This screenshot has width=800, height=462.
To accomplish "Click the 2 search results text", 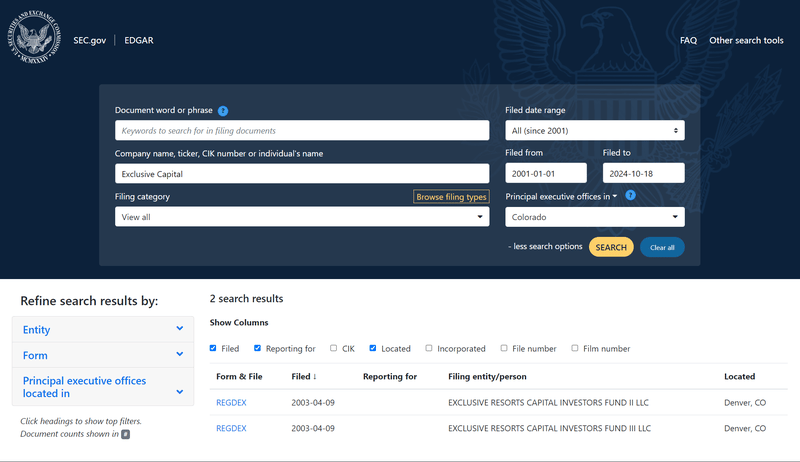I will click(246, 298).
